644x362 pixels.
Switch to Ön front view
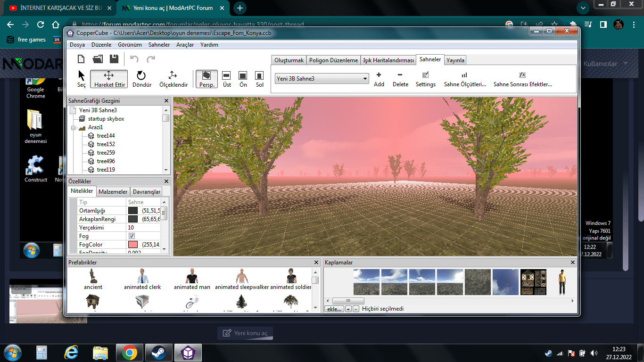(243, 79)
